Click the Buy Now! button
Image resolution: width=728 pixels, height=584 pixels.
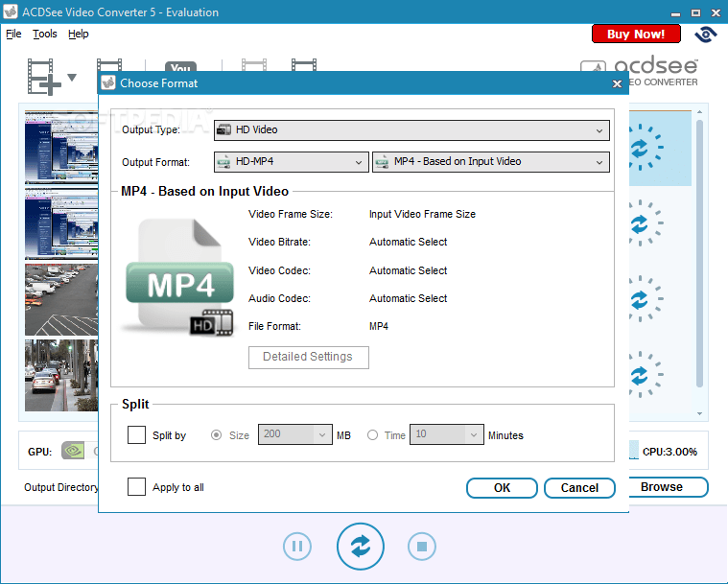(x=636, y=34)
